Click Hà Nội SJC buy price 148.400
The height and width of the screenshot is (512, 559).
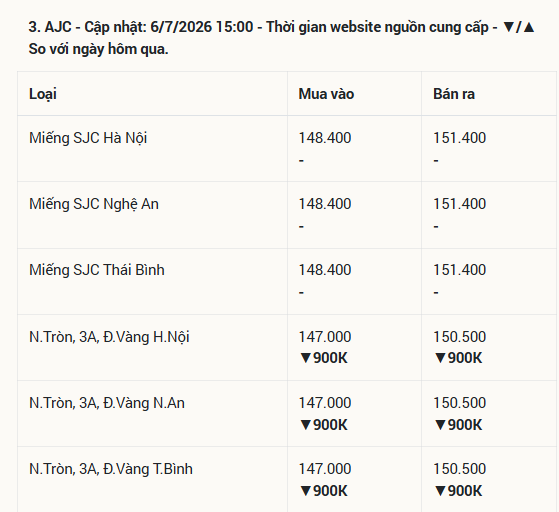coord(325,138)
